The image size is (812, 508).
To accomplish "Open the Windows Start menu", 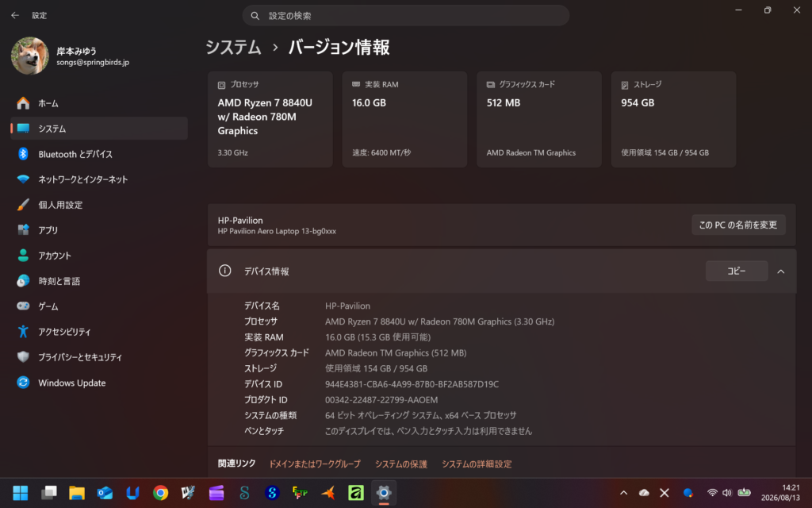I will point(20,493).
